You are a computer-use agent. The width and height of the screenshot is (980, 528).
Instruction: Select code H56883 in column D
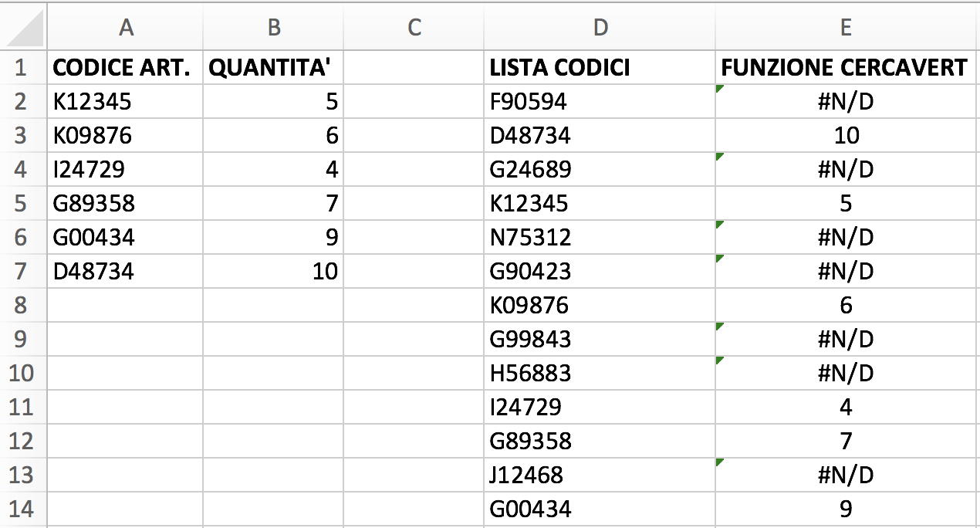[x=600, y=374]
